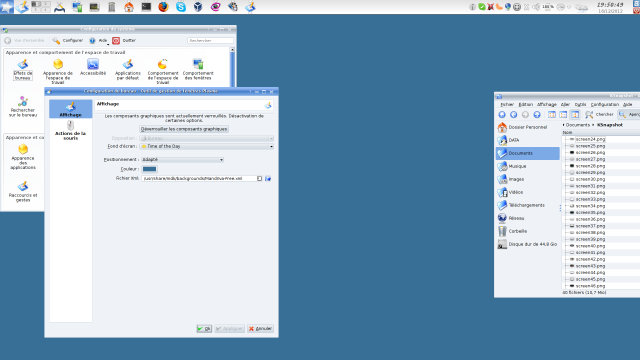Open the Fond d'écran dropdown

point(207,146)
